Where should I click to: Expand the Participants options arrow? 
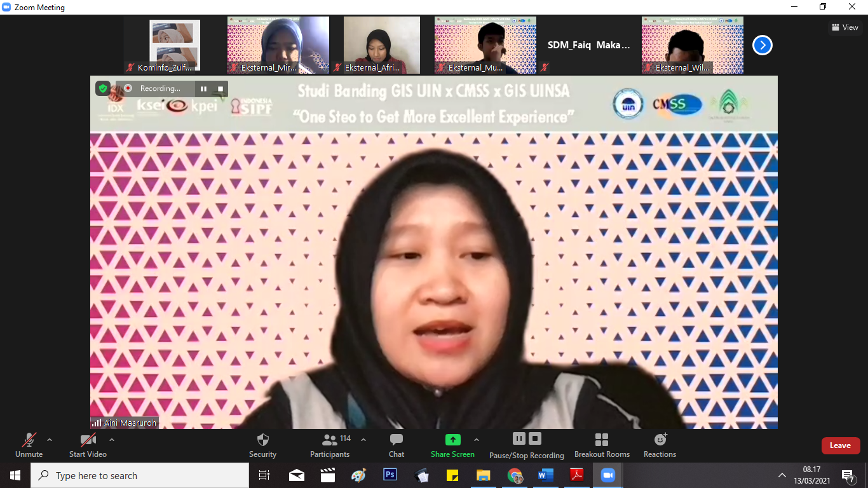(363, 440)
